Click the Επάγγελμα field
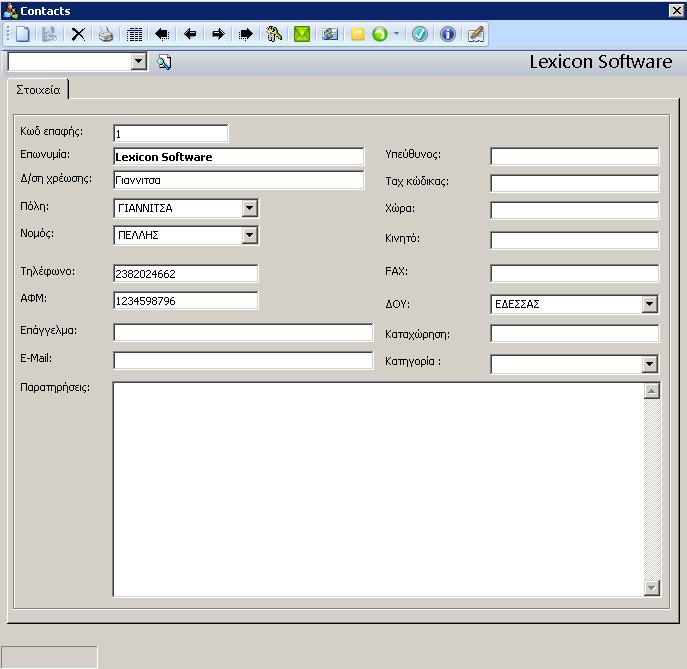Viewport: 687px width, 669px height. [243, 333]
